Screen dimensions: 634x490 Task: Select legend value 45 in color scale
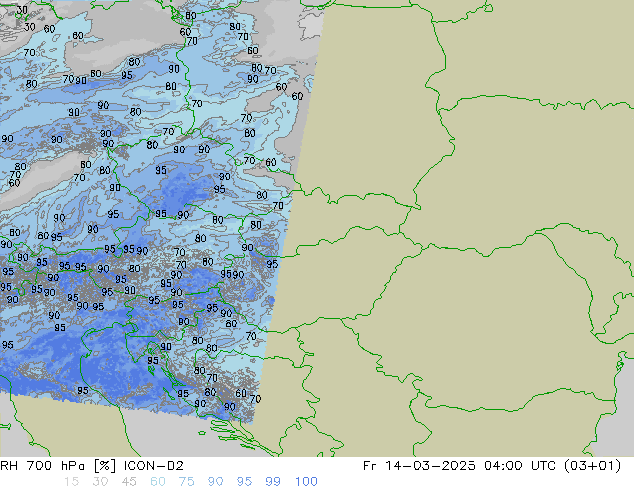click(x=129, y=482)
